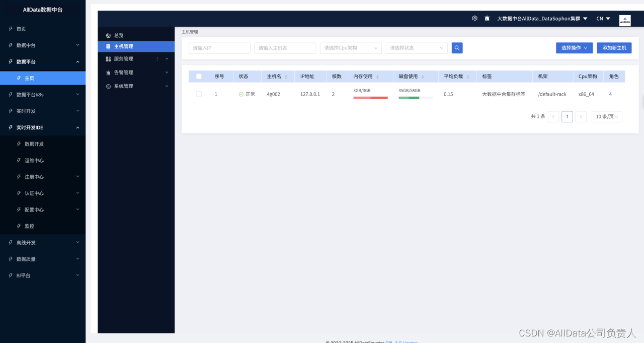The width and height of the screenshot is (644, 343).
Task: Click the IP address cell 127.0.0.1
Action: point(310,94)
